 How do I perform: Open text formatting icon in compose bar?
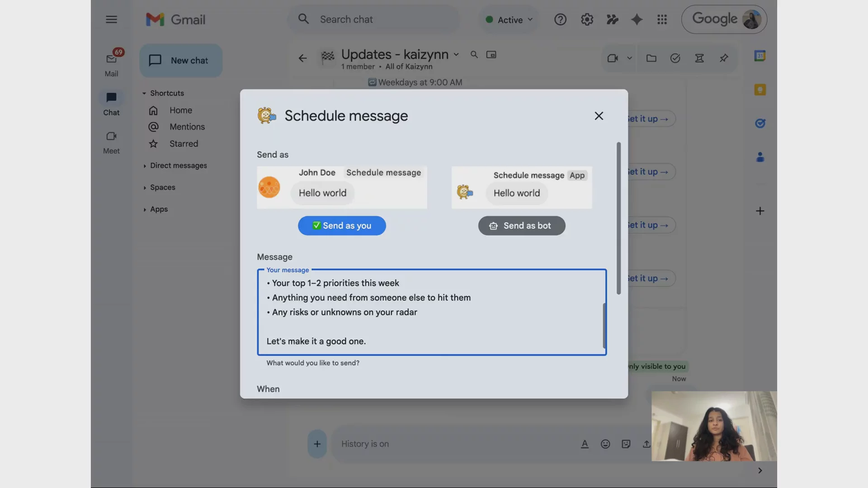coord(585,444)
